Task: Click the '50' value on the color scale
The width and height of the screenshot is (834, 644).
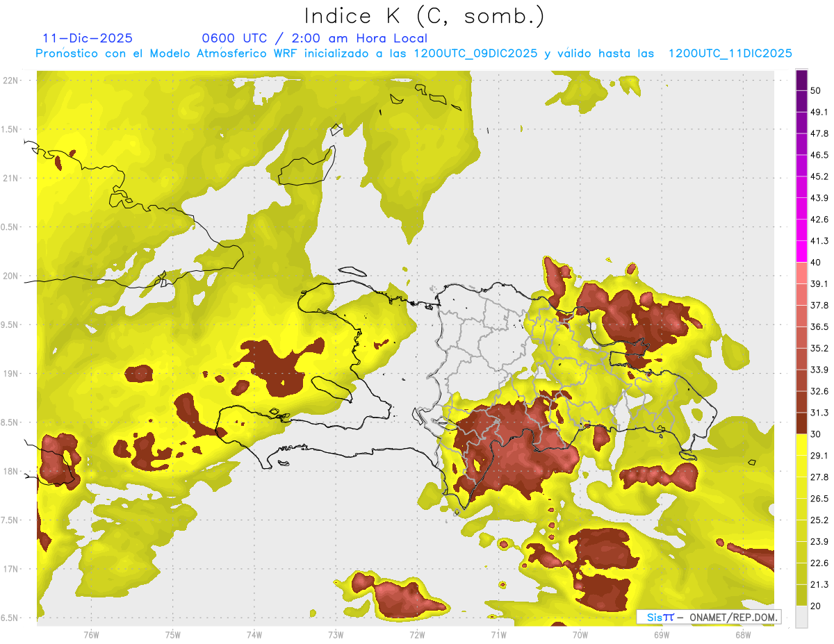Action: coord(815,90)
